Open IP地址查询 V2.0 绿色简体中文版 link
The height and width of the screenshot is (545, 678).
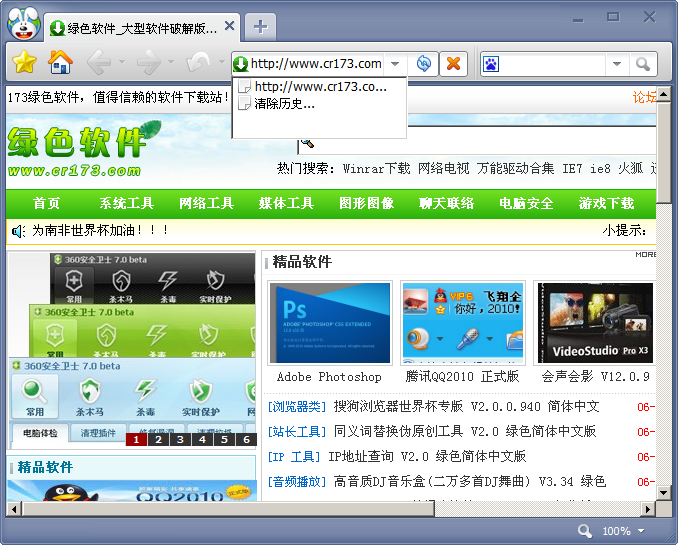(x=427, y=457)
